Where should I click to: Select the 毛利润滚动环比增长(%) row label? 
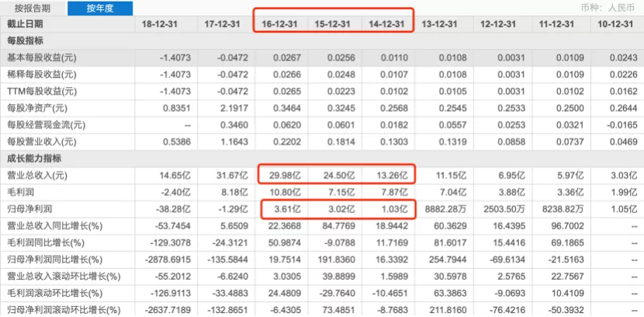pos(54,293)
